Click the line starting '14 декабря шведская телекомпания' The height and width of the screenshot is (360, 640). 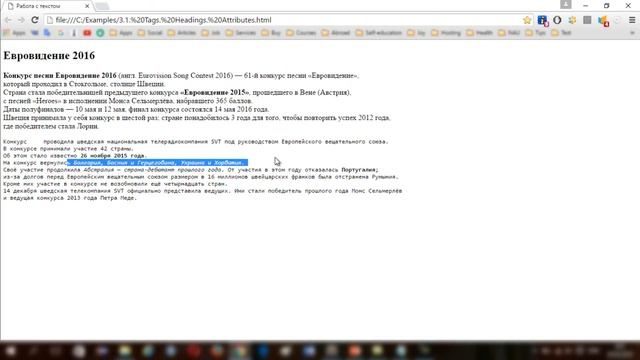point(202,191)
